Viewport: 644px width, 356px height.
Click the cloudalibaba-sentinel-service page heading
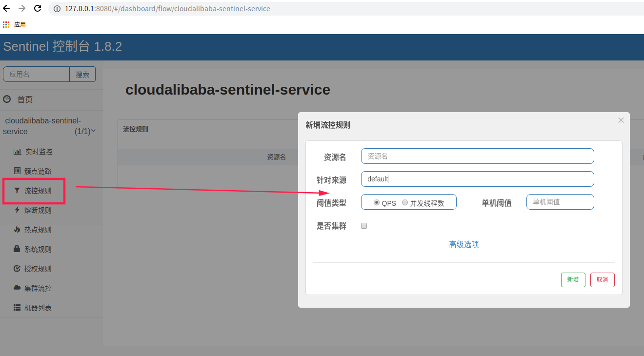(x=228, y=90)
